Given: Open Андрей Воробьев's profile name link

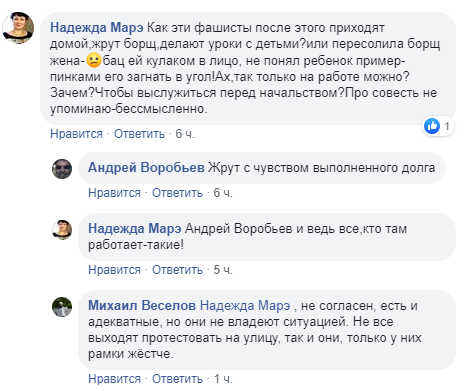Looking at the screenshot, I should coord(146,167).
